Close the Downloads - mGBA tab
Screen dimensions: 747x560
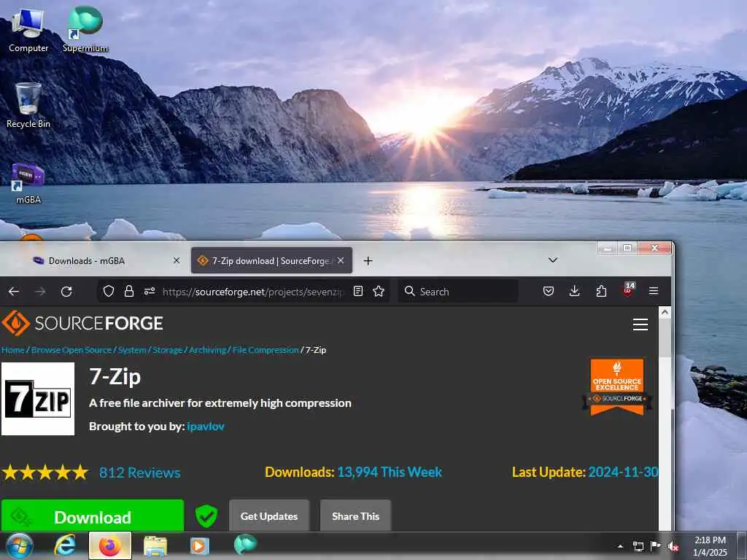[x=177, y=260]
